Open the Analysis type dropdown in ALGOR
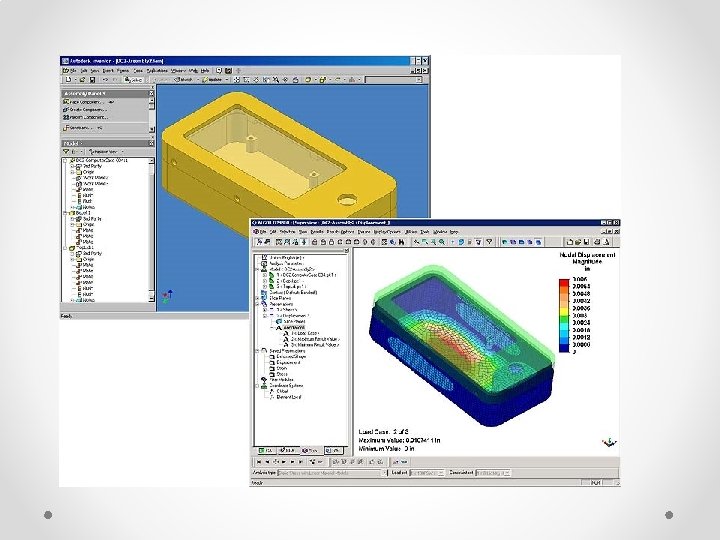The width and height of the screenshot is (720, 540). [332, 473]
